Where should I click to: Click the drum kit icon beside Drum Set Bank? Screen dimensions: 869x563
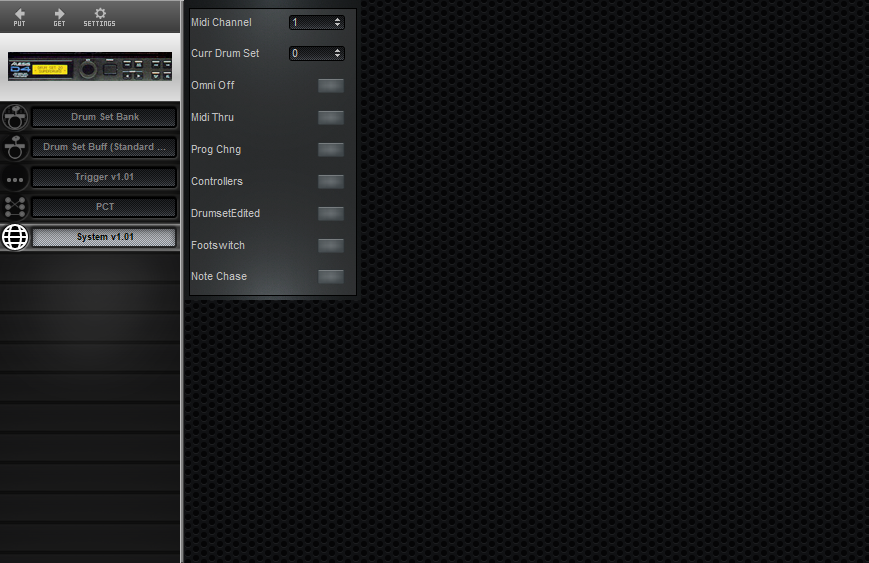click(15, 117)
